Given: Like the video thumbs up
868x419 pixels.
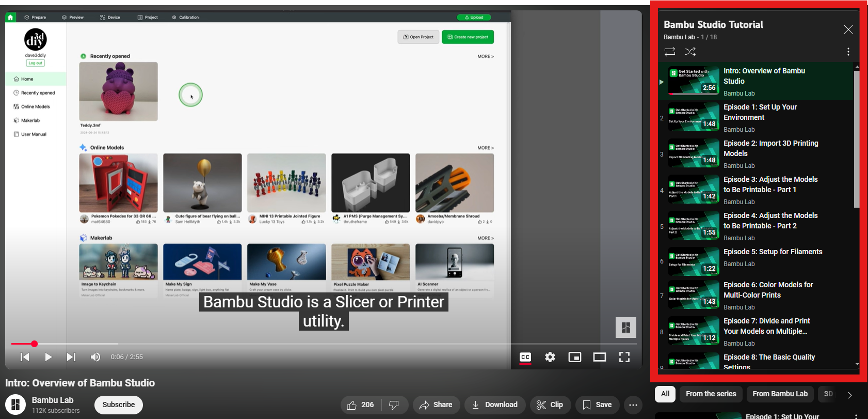Looking at the screenshot, I should 361,405.
